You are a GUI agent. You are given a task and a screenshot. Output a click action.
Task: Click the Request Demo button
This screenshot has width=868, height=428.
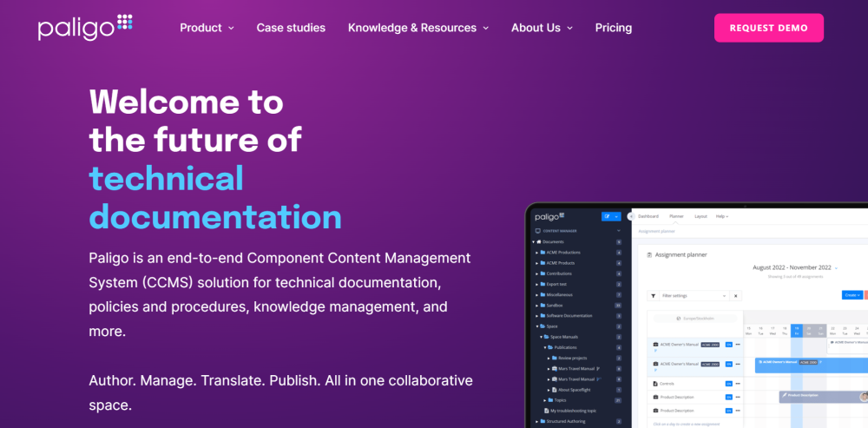768,28
